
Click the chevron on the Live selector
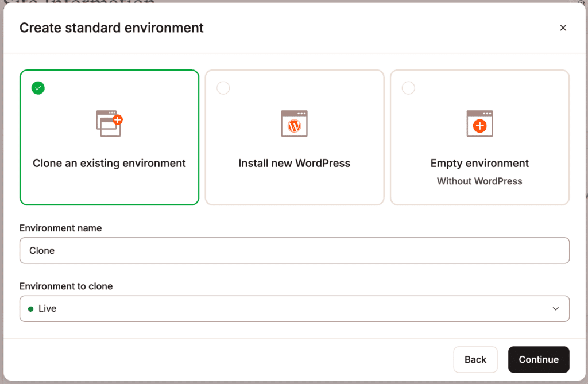(x=555, y=308)
